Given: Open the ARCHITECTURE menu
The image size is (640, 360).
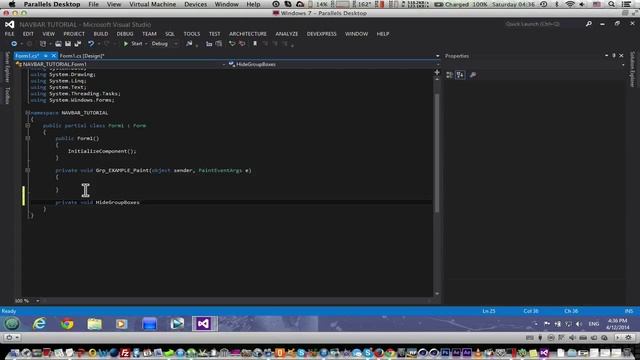Looking at the screenshot, I should point(248,34).
